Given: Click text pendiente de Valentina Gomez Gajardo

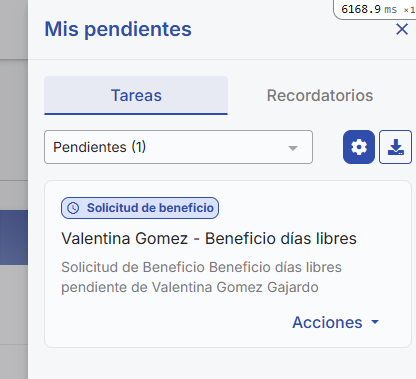Looking at the screenshot, I should pos(190,287).
